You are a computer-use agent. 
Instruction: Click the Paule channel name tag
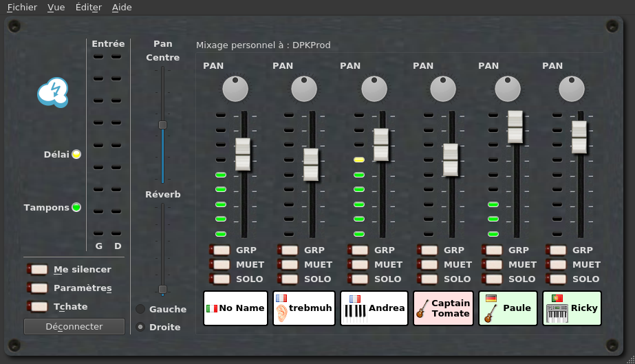coord(508,308)
